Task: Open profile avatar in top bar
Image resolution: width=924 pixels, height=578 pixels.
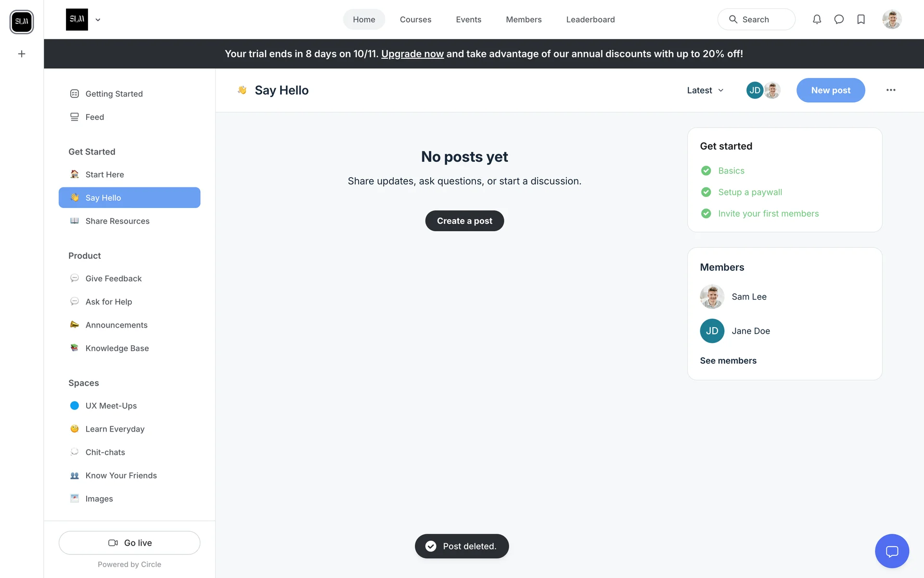Action: (892, 19)
